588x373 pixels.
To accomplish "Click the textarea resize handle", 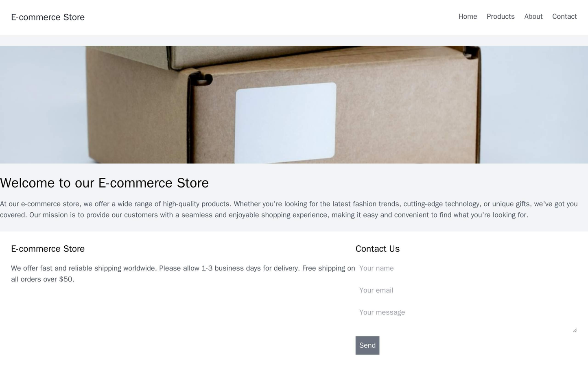I will pos(575,329).
